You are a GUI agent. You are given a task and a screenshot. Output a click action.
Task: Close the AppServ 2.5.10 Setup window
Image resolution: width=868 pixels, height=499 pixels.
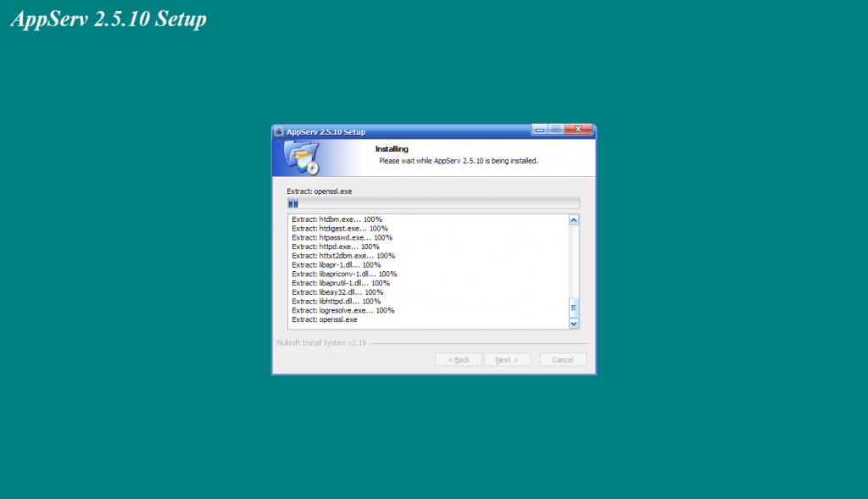[578, 129]
